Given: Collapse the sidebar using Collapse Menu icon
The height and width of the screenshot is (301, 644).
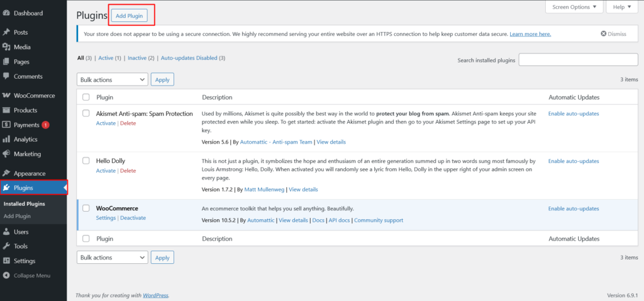Looking at the screenshot, I should click(x=6, y=275).
